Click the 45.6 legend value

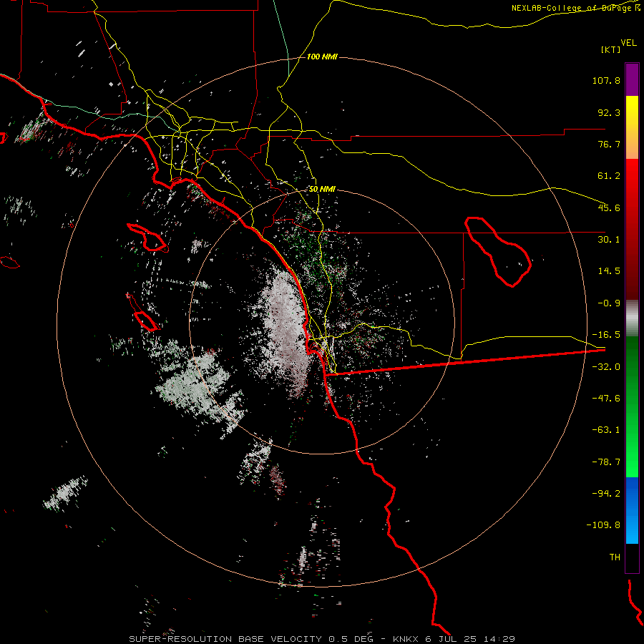(x=609, y=208)
